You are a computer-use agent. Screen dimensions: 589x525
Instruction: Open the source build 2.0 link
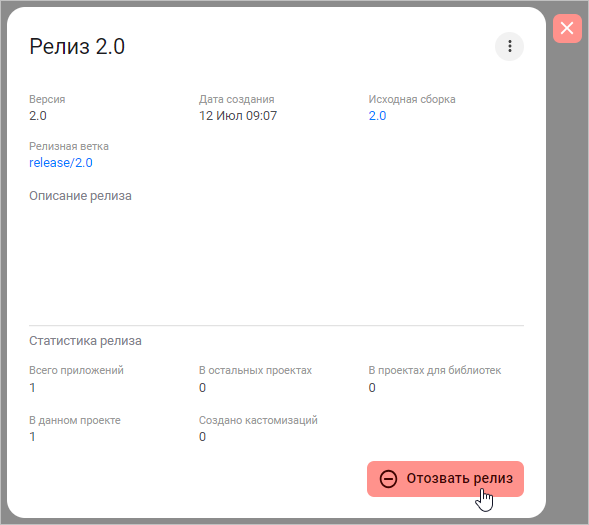(377, 116)
